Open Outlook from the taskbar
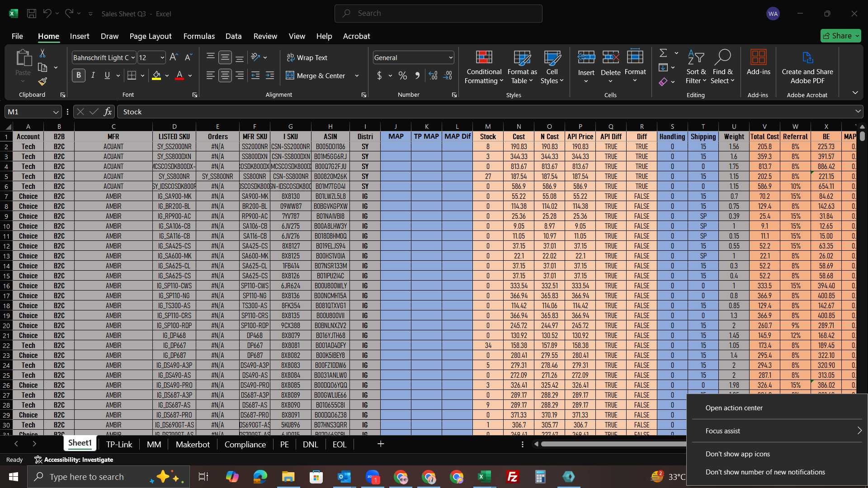The width and height of the screenshot is (868, 488). point(344,477)
